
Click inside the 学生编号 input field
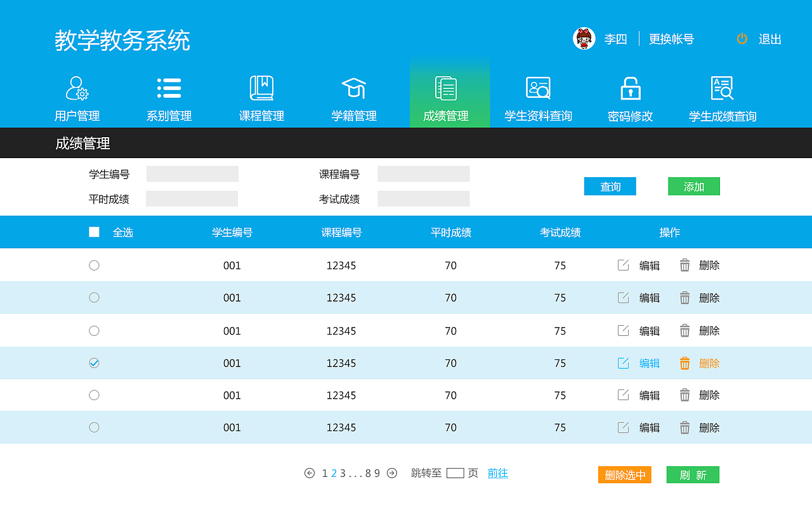(x=192, y=173)
